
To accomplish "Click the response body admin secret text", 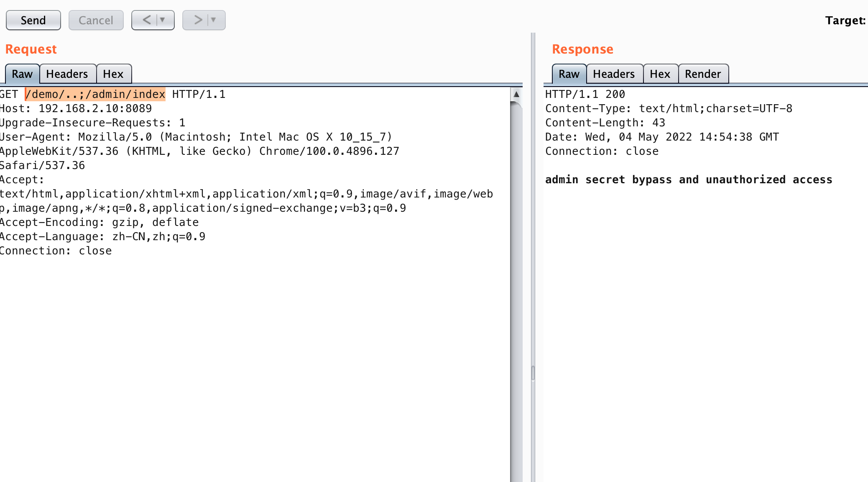I will (689, 179).
